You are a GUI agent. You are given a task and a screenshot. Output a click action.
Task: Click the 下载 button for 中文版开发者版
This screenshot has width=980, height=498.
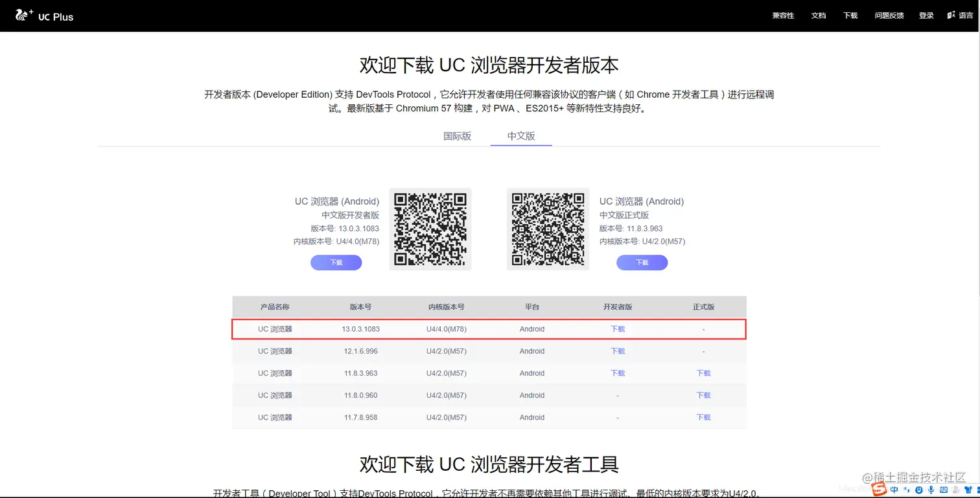coord(336,262)
